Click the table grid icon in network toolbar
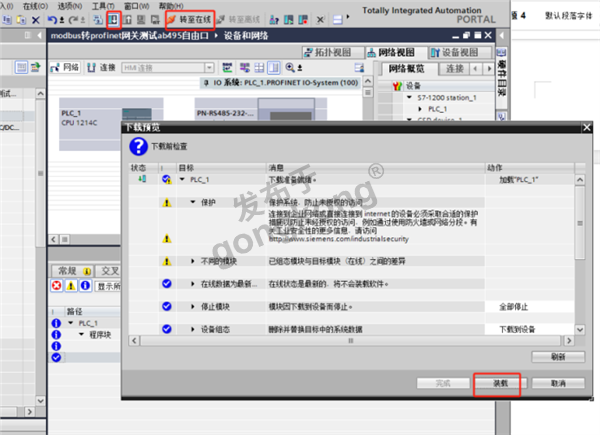This screenshot has width=600, height=435. [x=259, y=68]
